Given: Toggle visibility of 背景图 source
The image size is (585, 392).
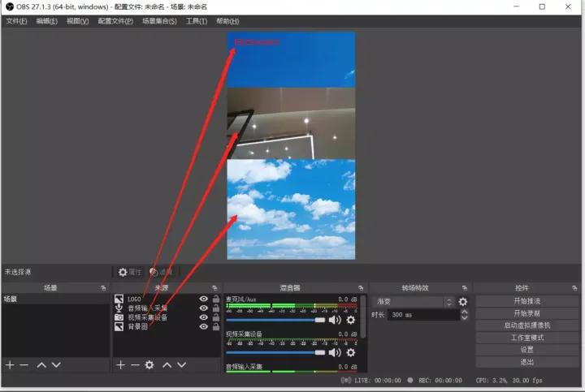Looking at the screenshot, I should pos(204,327).
